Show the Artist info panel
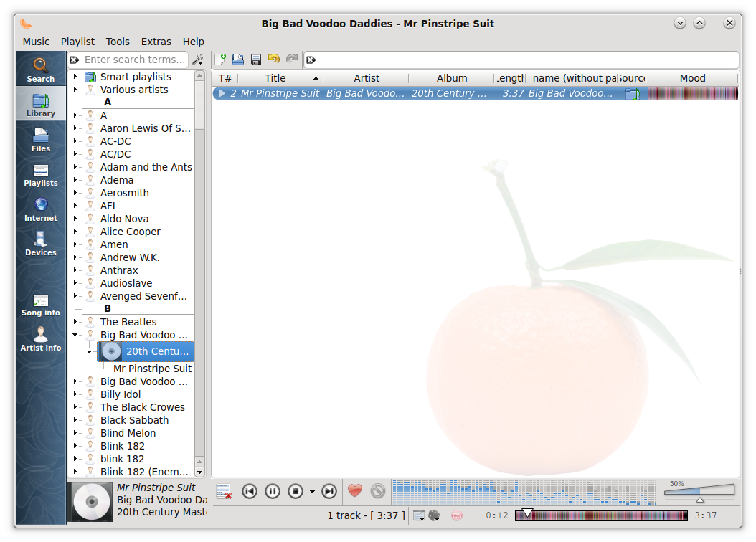Screen dimensions: 756x542 (40, 339)
